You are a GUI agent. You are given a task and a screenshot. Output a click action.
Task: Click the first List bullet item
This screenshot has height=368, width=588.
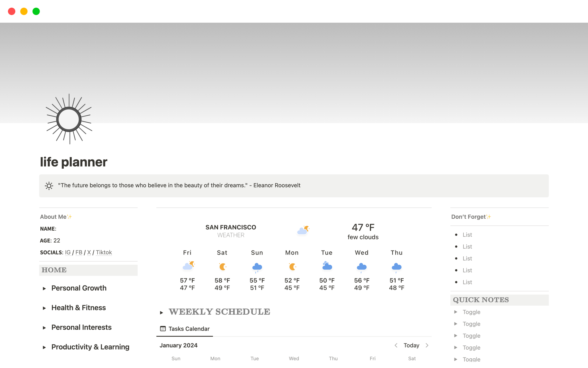pos(467,235)
